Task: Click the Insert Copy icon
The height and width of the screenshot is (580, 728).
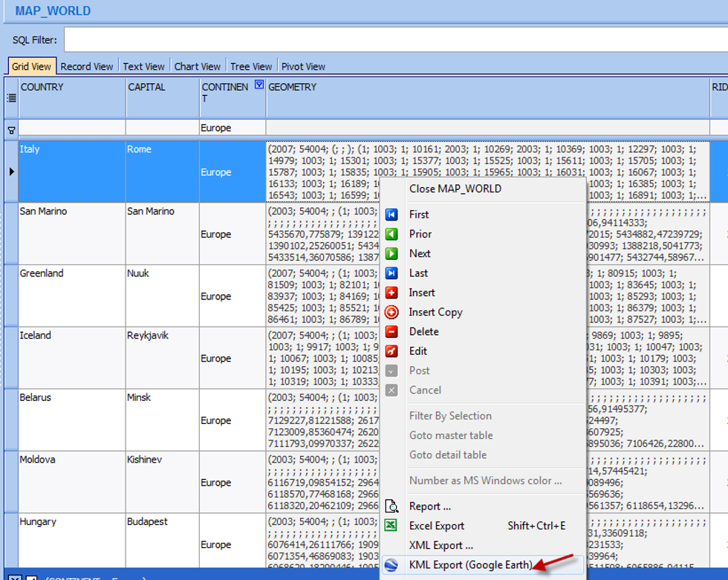Action: pos(391,313)
